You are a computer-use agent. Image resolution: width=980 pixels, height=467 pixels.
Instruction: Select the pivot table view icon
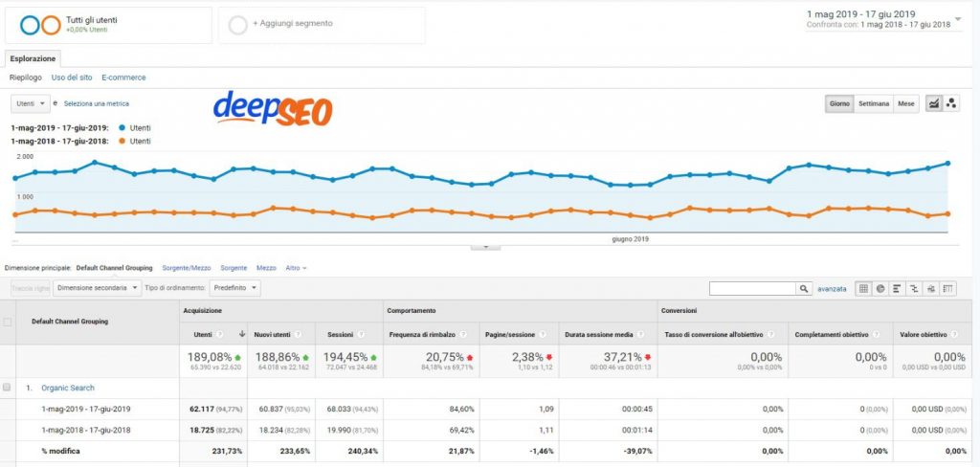pos(948,288)
